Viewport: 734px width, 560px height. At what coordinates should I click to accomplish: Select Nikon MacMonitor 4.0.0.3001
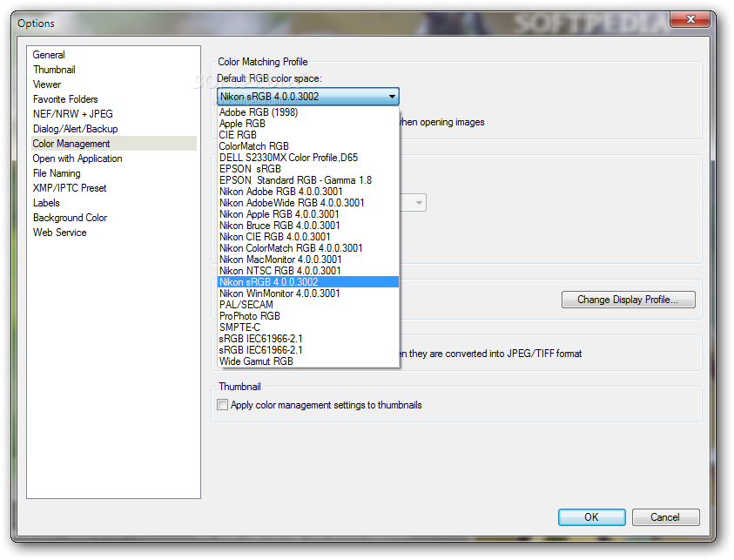(x=308, y=260)
